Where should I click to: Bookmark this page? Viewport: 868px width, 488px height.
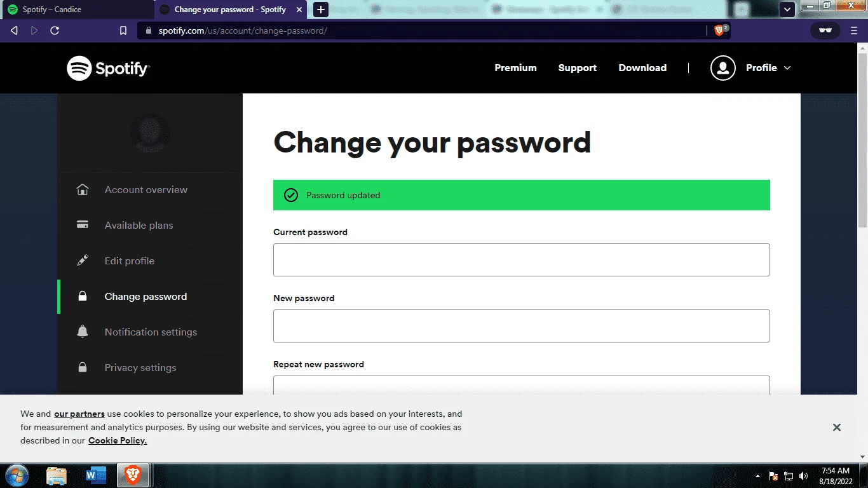click(123, 30)
